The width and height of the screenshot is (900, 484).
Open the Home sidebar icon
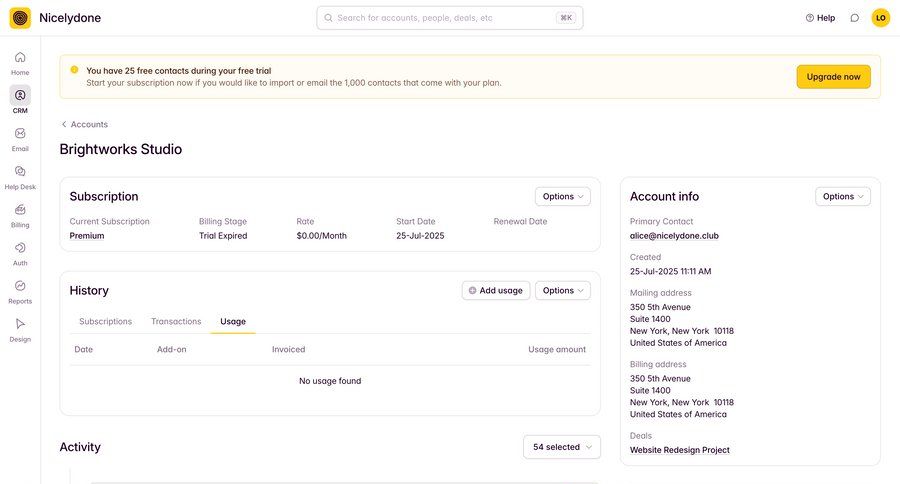(x=20, y=57)
